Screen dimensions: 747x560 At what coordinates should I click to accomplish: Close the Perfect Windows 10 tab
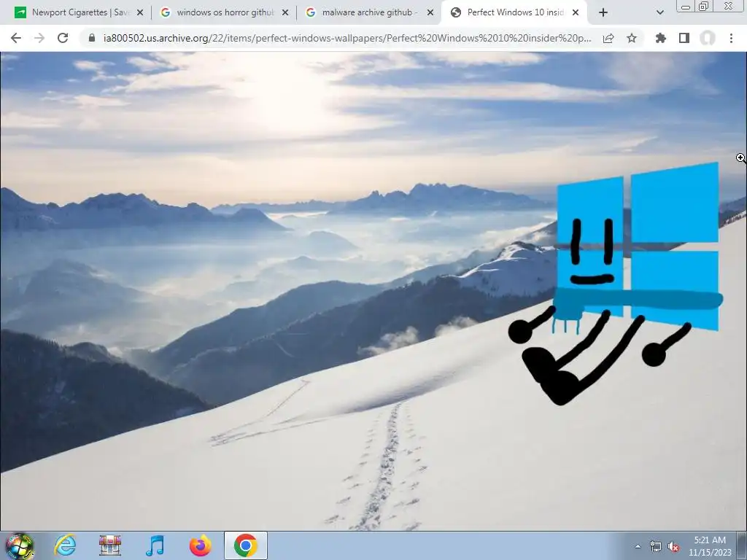576,13
